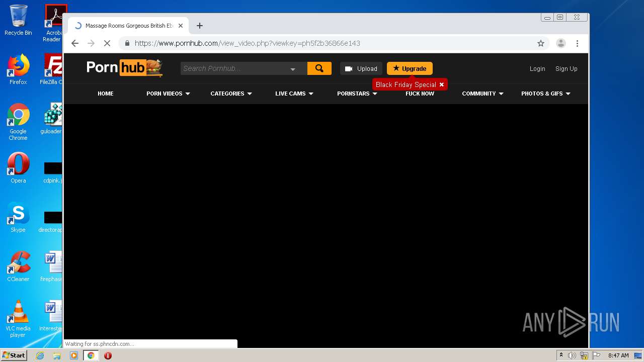Show hidden system tray icons
This screenshot has height=362, width=644.
(x=561, y=355)
